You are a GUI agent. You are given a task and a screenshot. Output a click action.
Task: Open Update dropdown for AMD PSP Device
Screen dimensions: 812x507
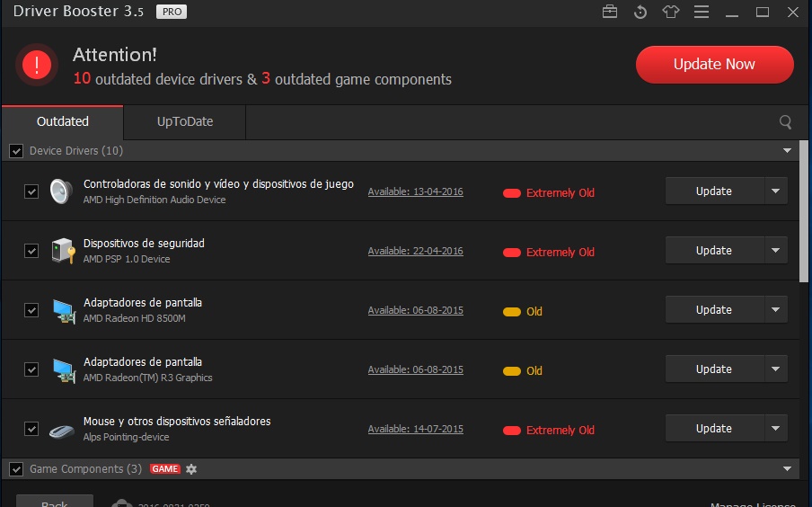click(x=776, y=251)
